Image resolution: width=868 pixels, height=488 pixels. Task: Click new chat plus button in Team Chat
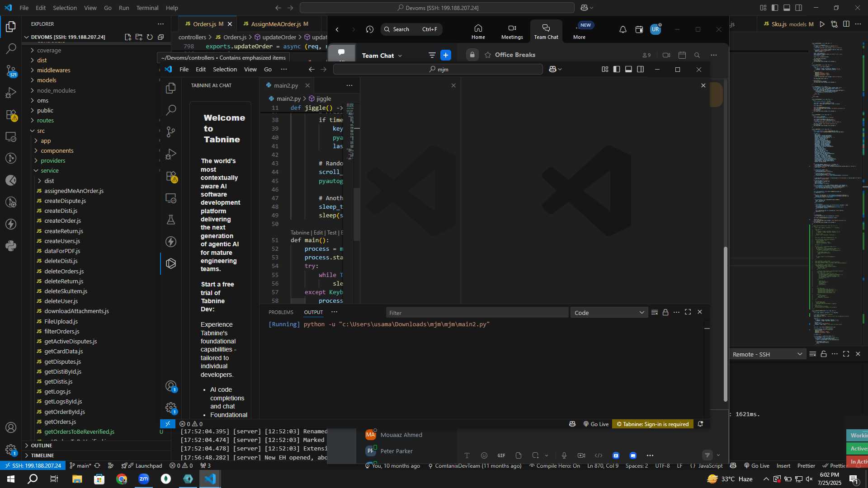coord(446,55)
